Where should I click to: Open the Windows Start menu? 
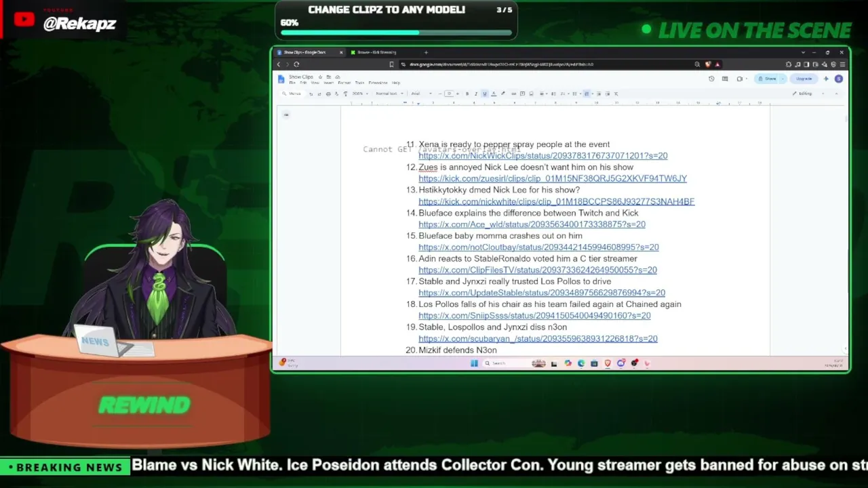coord(474,363)
